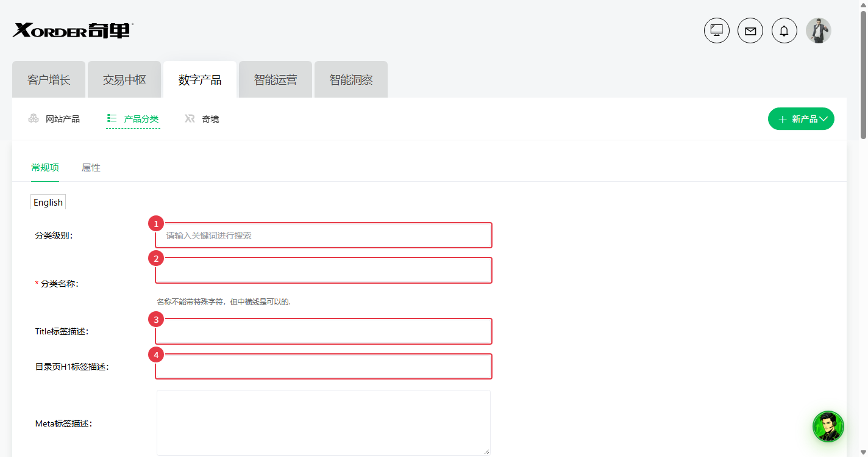The height and width of the screenshot is (457, 868).
Task: Click the XORDER logo
Action: click(x=73, y=30)
